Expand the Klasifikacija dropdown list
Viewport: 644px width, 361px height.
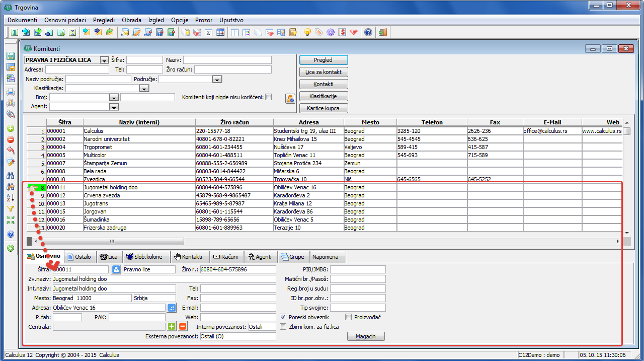coord(144,88)
